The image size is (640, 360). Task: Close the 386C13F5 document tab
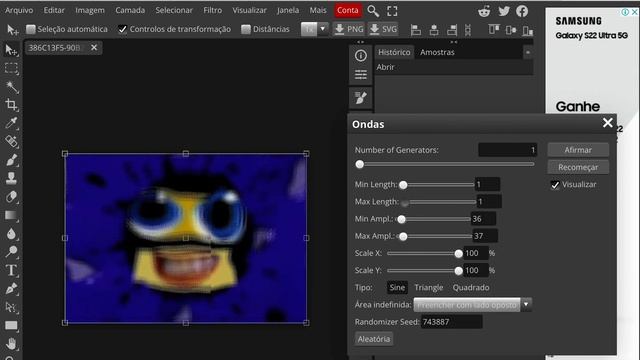[94, 48]
